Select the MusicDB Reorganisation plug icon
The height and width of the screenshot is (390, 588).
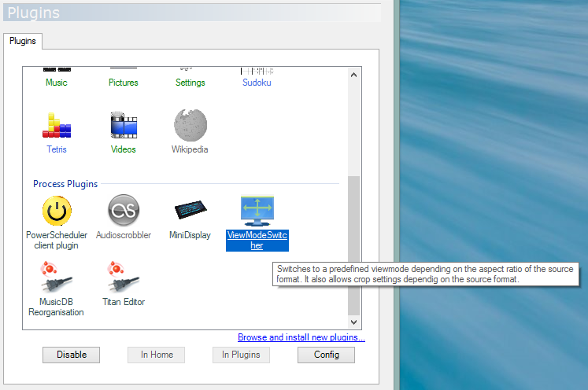(56, 278)
